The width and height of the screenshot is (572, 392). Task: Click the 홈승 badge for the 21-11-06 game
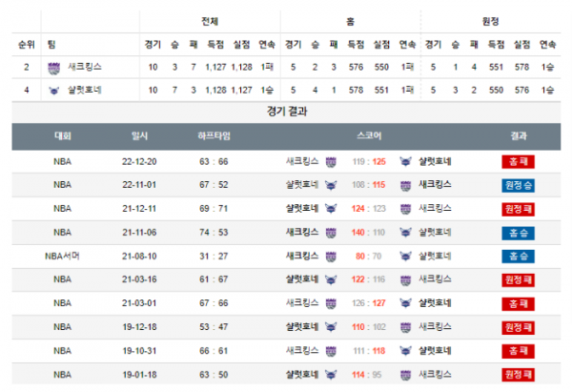(x=518, y=233)
